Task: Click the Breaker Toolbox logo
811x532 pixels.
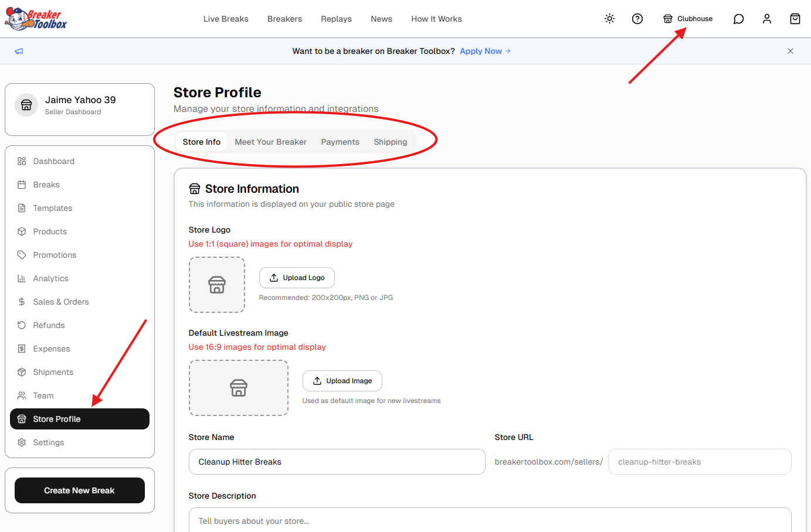Action: (36, 19)
